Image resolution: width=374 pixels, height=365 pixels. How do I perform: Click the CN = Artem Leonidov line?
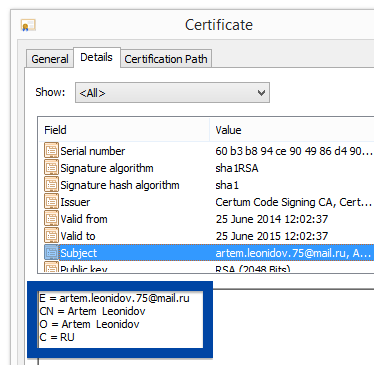(x=92, y=311)
